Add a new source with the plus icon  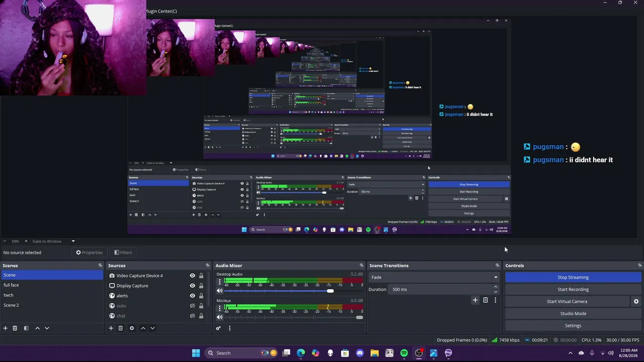tap(111, 328)
